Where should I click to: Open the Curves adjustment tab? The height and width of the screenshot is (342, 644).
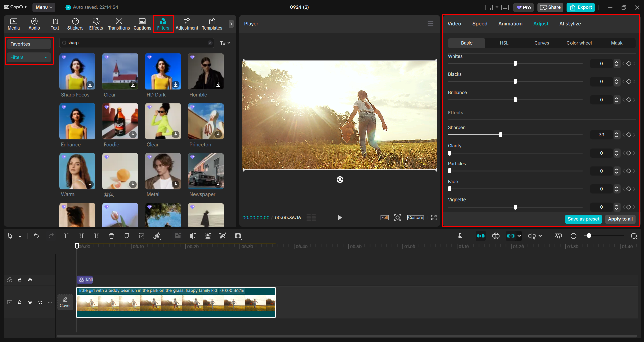click(x=541, y=43)
